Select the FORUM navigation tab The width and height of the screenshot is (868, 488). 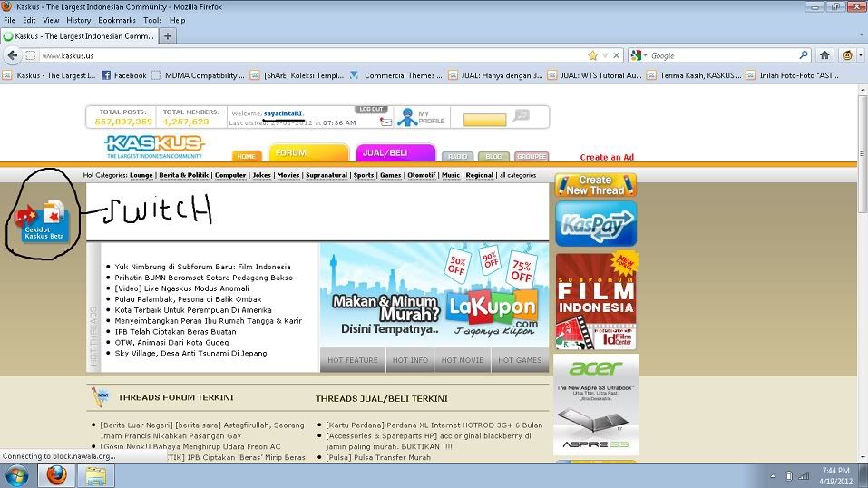point(308,153)
